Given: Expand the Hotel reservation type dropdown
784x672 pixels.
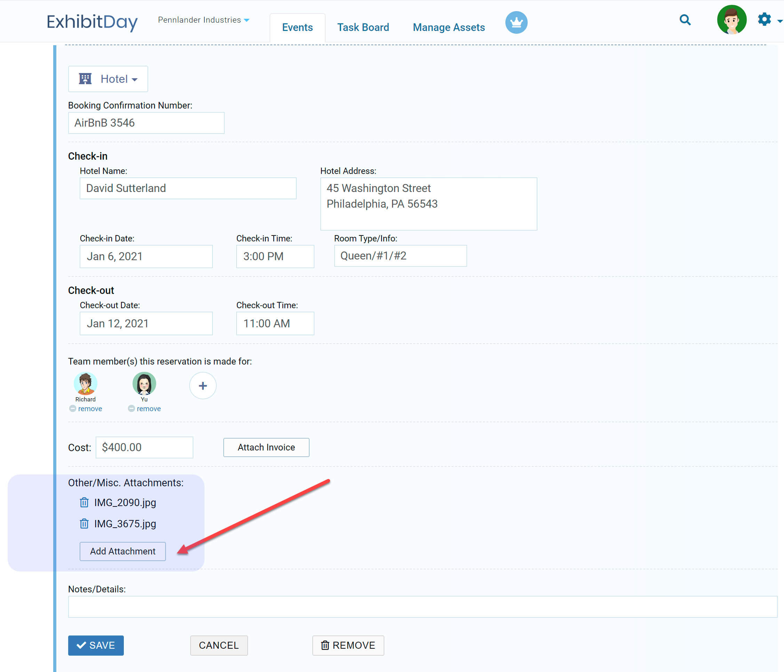Looking at the screenshot, I should pyautogui.click(x=108, y=79).
